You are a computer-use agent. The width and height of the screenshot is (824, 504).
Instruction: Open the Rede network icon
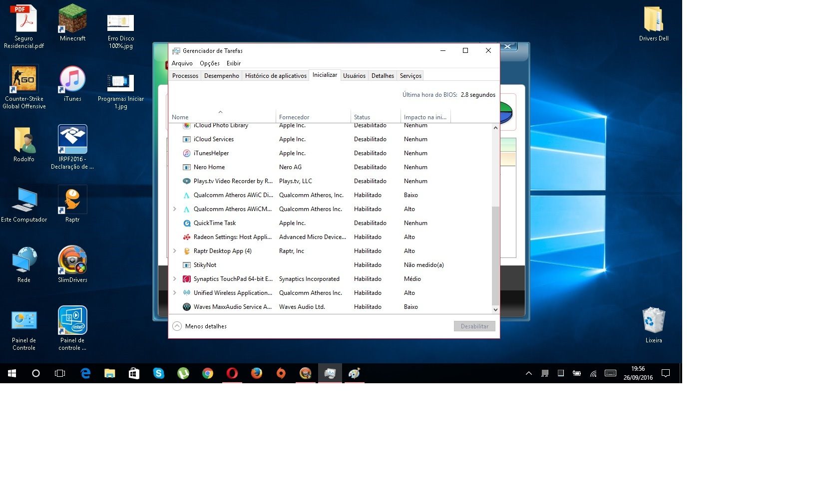(24, 264)
